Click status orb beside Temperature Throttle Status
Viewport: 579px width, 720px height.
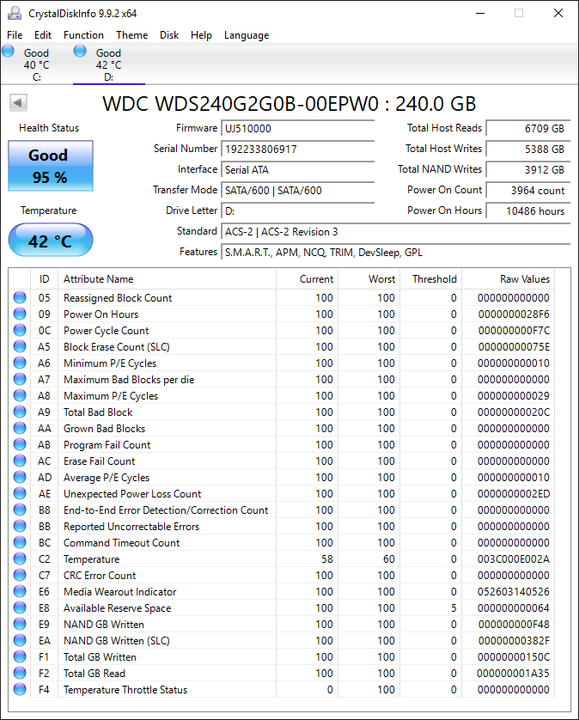[20, 689]
